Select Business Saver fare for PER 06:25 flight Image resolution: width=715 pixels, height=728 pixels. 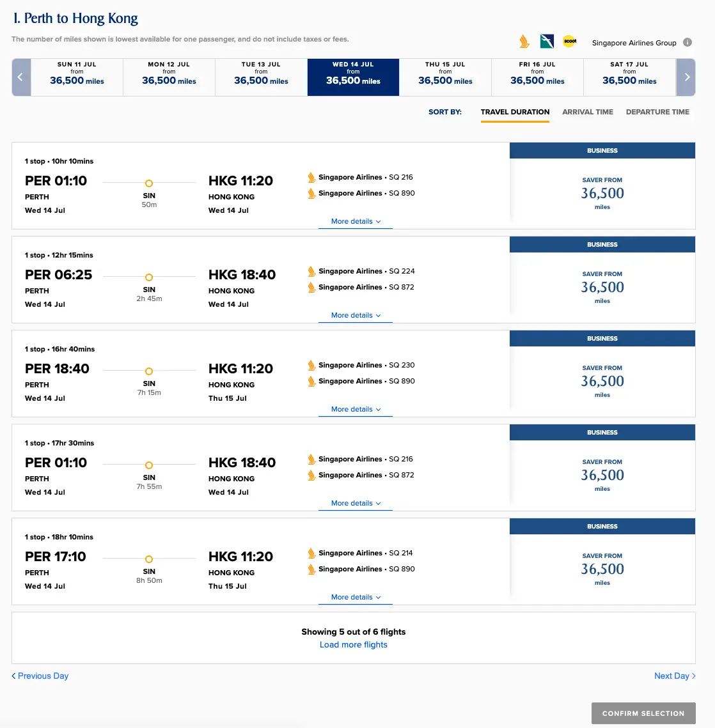pyautogui.click(x=602, y=287)
